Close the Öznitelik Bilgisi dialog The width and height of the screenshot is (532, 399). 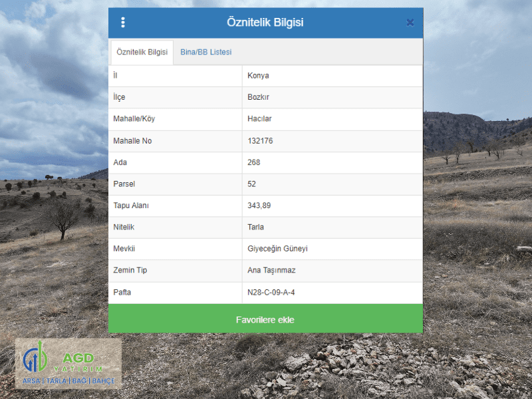click(410, 23)
